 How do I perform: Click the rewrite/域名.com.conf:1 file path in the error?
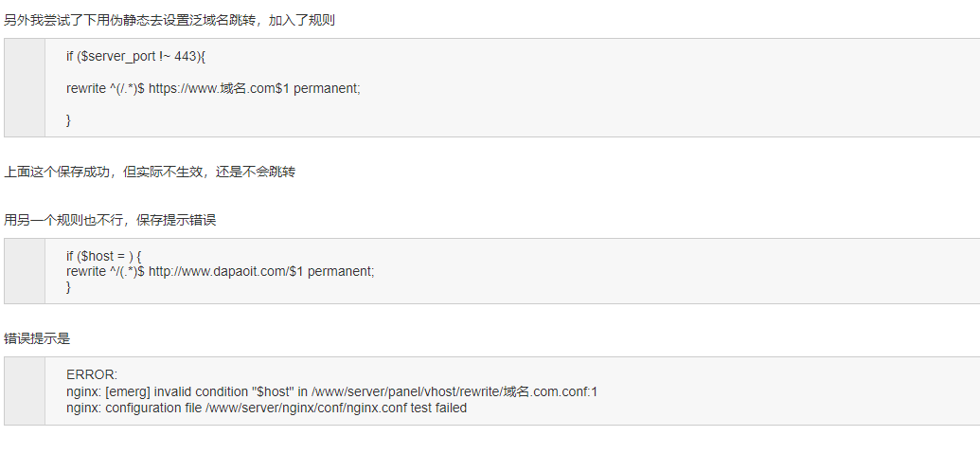(528, 392)
